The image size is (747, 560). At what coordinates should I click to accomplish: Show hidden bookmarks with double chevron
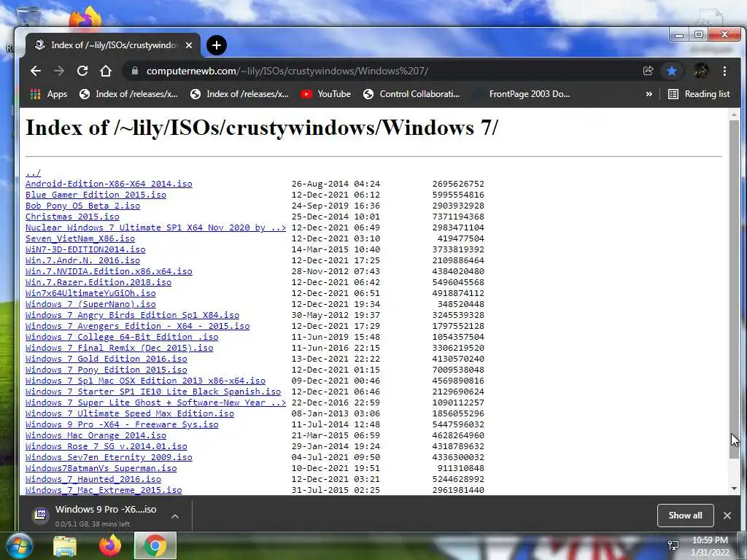tap(649, 94)
